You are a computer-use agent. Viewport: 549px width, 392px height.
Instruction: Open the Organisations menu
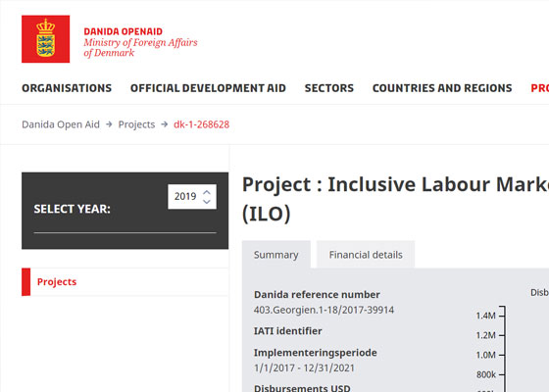(x=67, y=88)
